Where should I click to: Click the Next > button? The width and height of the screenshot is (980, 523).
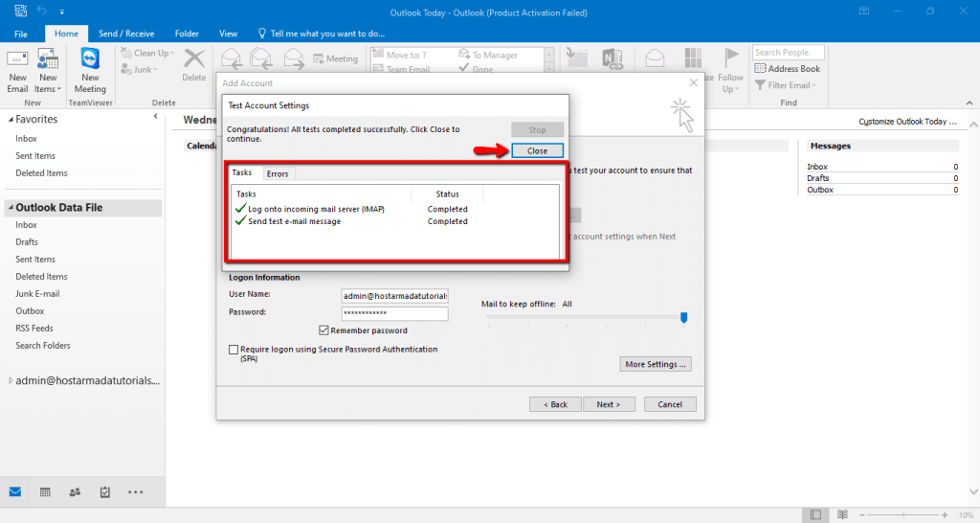609,404
